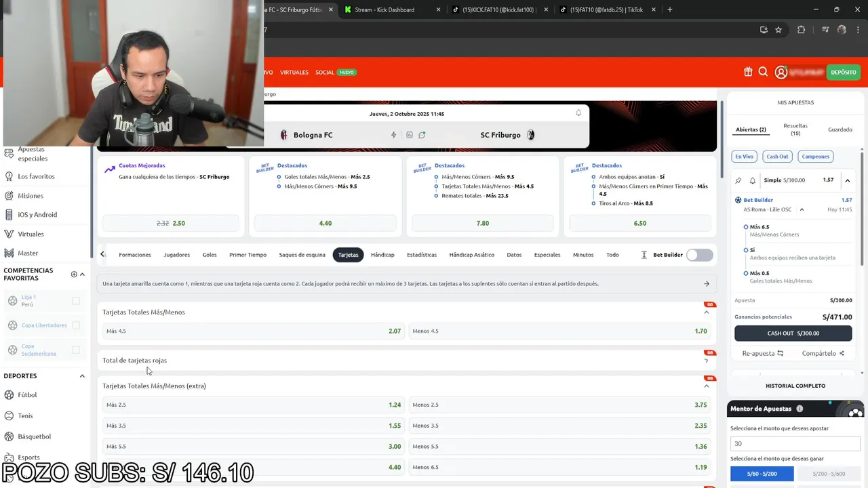Screen dimensions: 868x488
Task: Switch to Hándicap Asiático tab
Action: (472, 255)
